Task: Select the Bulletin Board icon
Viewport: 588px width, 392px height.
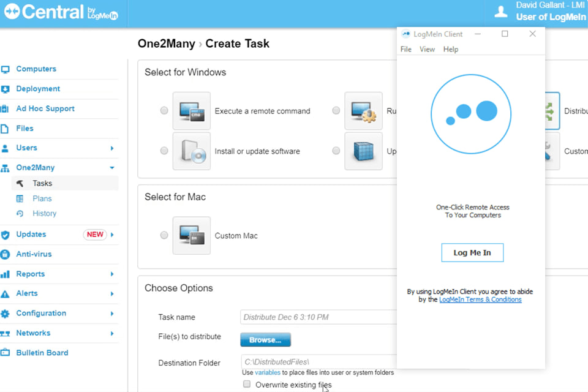Action: [5, 353]
